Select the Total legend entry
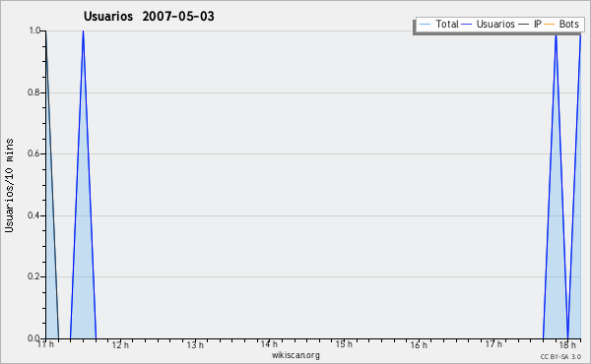The height and width of the screenshot is (364, 591). 438,24
